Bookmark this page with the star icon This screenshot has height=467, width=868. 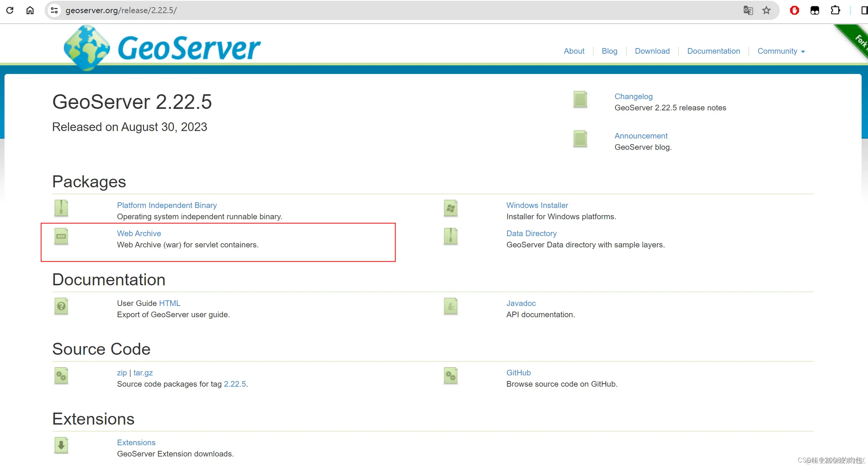[766, 10]
